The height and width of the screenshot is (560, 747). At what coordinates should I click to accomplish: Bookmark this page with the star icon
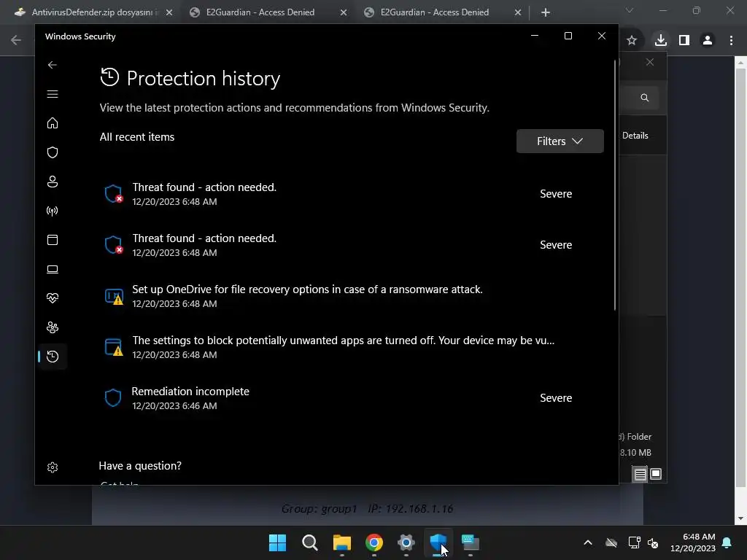click(x=632, y=41)
